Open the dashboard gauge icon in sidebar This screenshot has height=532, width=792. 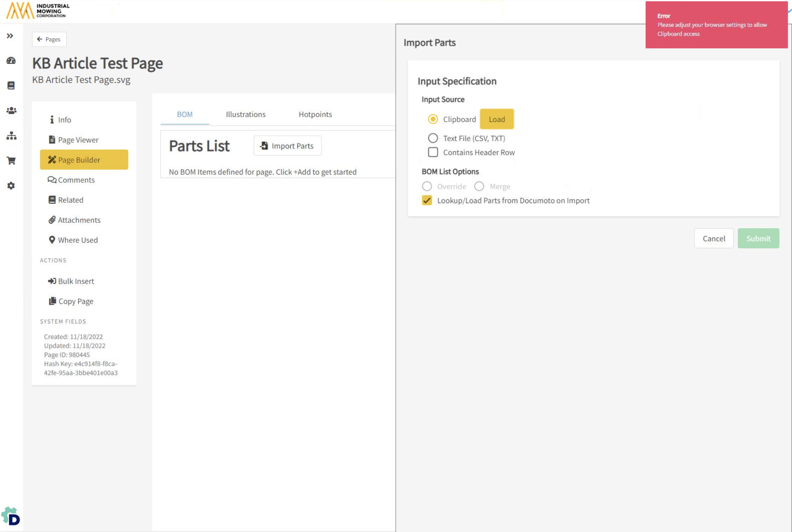pyautogui.click(x=11, y=61)
